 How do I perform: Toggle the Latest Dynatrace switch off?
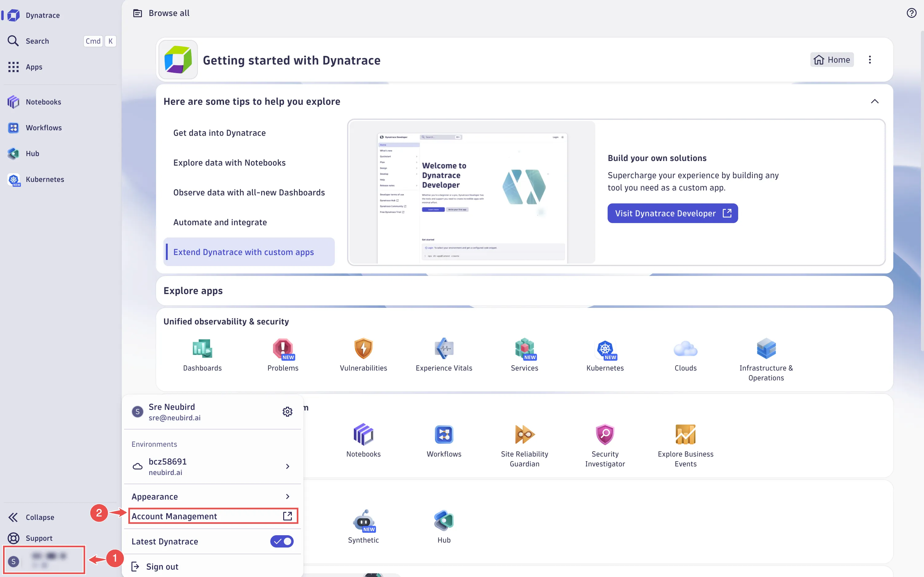pyautogui.click(x=282, y=541)
